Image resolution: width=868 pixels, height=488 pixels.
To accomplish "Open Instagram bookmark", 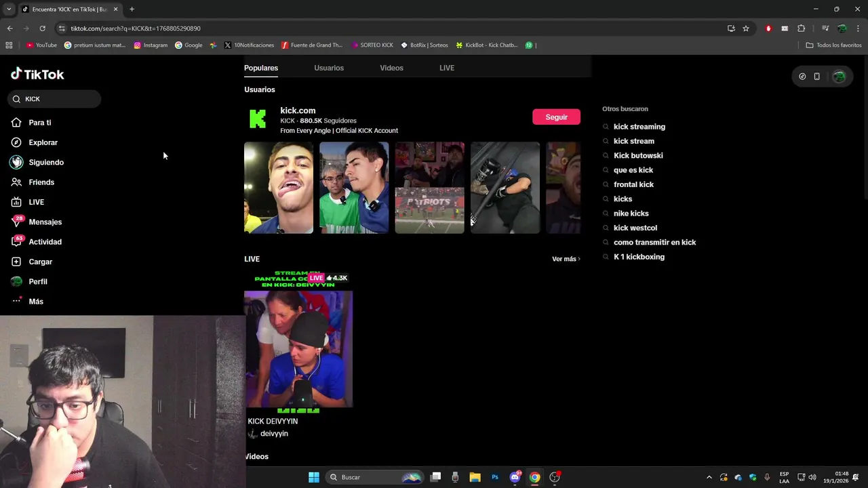I will click(151, 45).
